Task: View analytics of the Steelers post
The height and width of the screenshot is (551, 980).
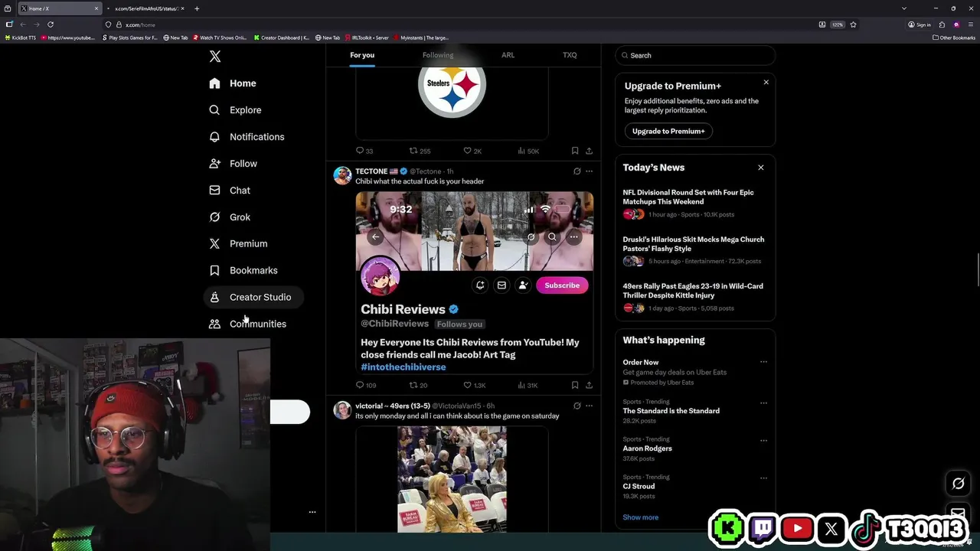Action: (528, 151)
